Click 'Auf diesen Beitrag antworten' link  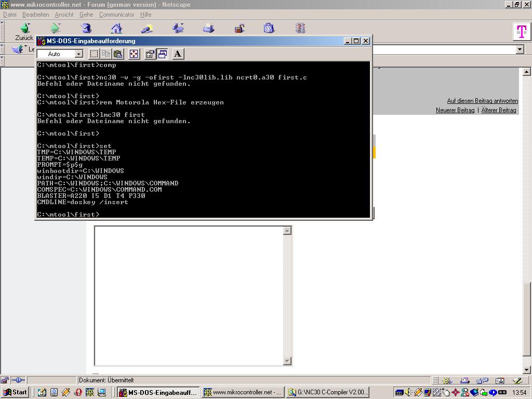[x=483, y=101]
